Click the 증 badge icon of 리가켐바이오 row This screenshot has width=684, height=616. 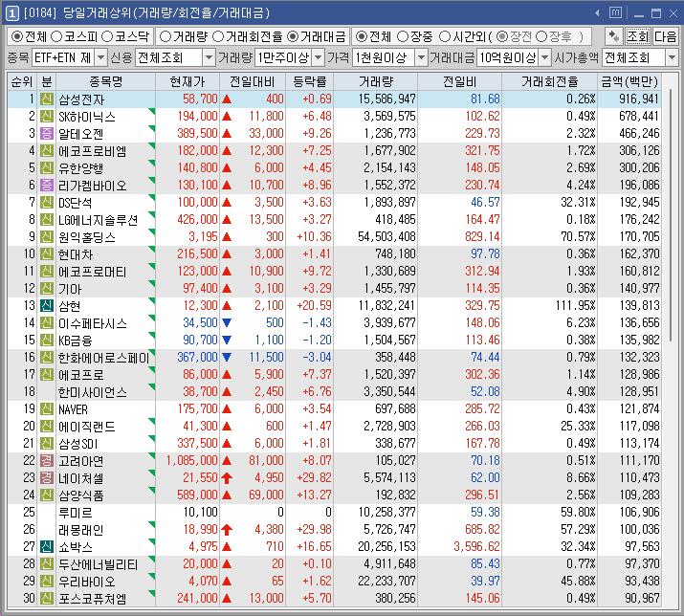coord(47,186)
